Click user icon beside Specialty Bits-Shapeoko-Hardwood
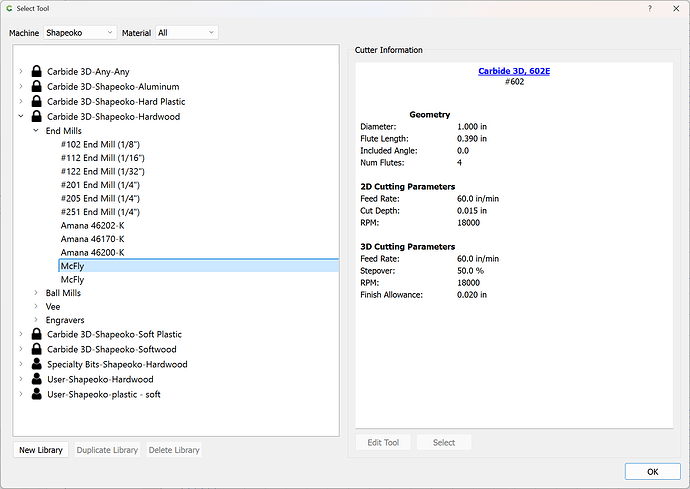Image resolution: width=690 pixels, height=489 pixels. click(37, 364)
